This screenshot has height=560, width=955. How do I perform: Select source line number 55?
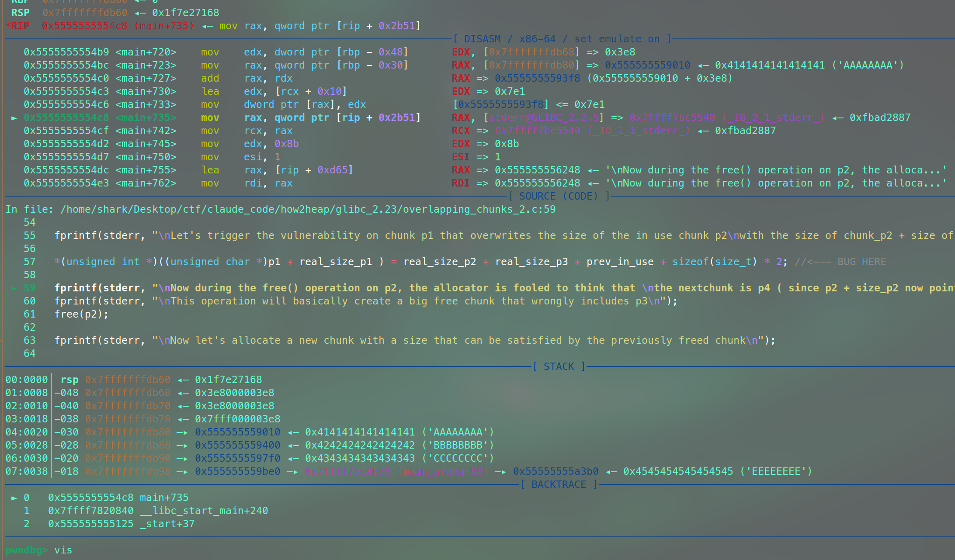[x=29, y=235]
